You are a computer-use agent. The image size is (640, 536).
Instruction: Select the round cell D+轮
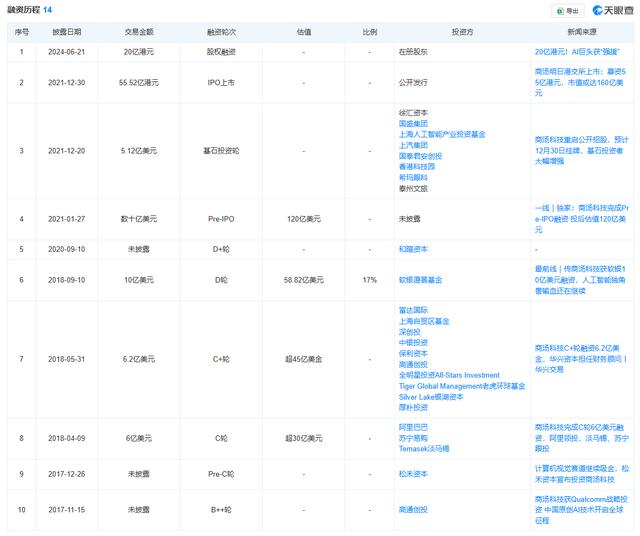tap(221, 249)
